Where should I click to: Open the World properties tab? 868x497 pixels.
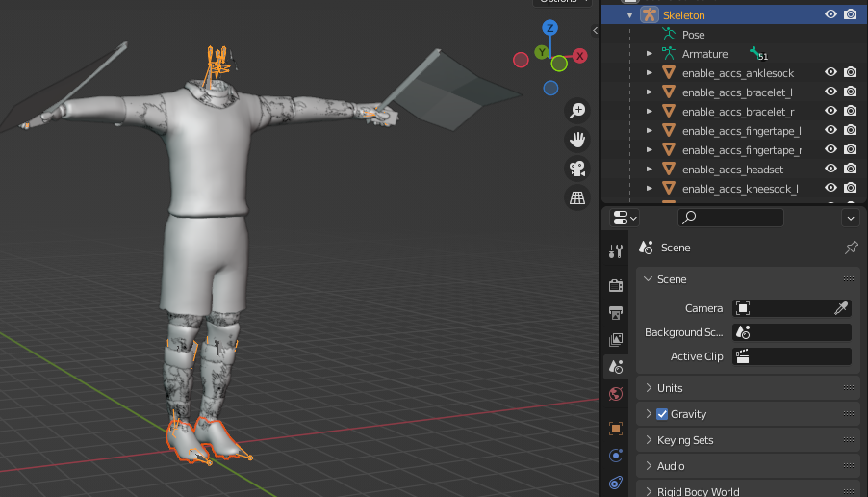[616, 394]
